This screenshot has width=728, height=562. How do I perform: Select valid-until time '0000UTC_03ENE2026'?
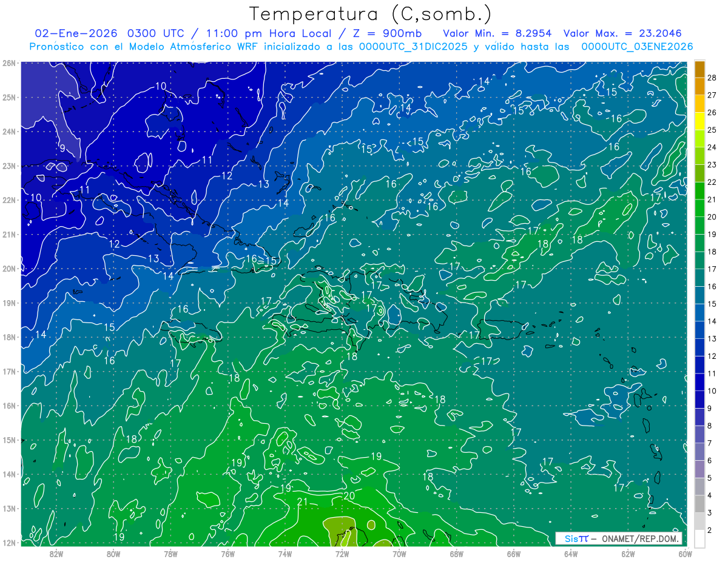pos(637,47)
